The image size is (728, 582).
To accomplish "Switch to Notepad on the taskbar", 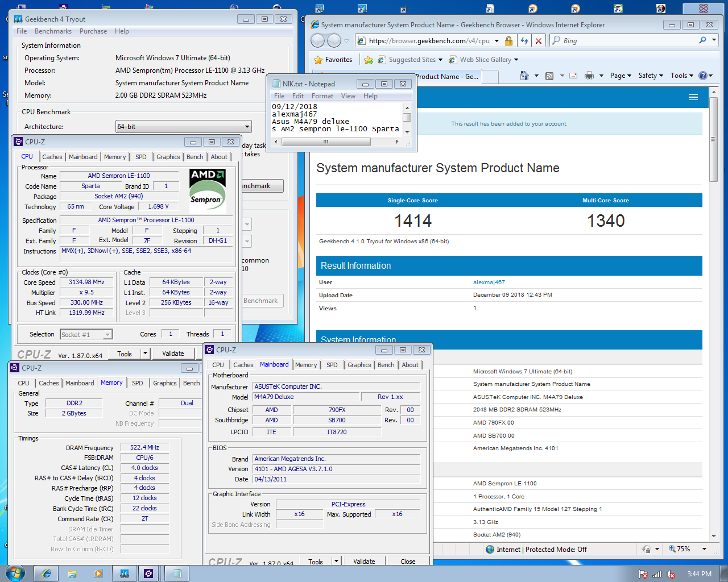I will point(177,573).
